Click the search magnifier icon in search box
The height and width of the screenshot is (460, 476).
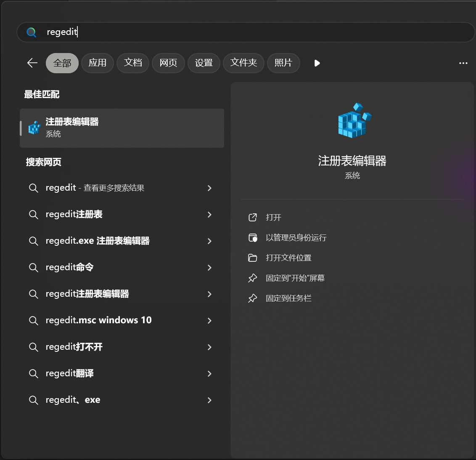[x=32, y=32]
